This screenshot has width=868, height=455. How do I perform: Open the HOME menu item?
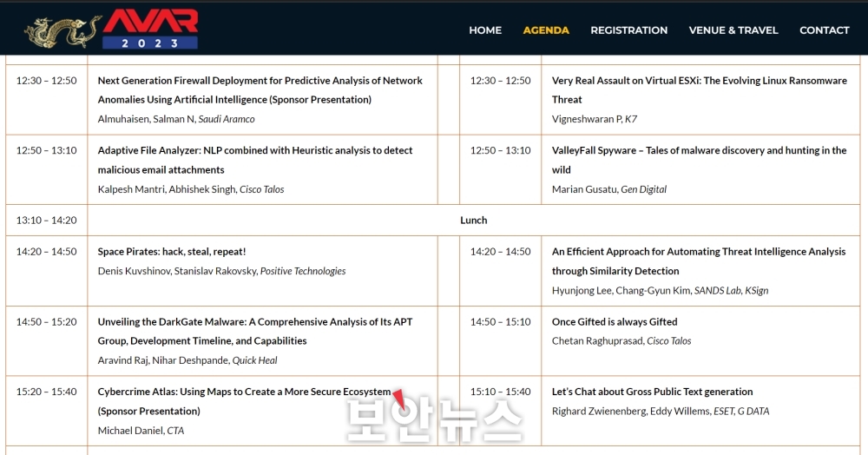tap(485, 30)
